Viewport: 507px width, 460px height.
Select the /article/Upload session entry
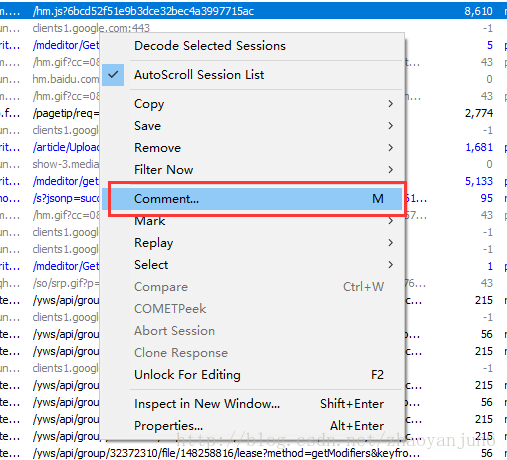66,147
